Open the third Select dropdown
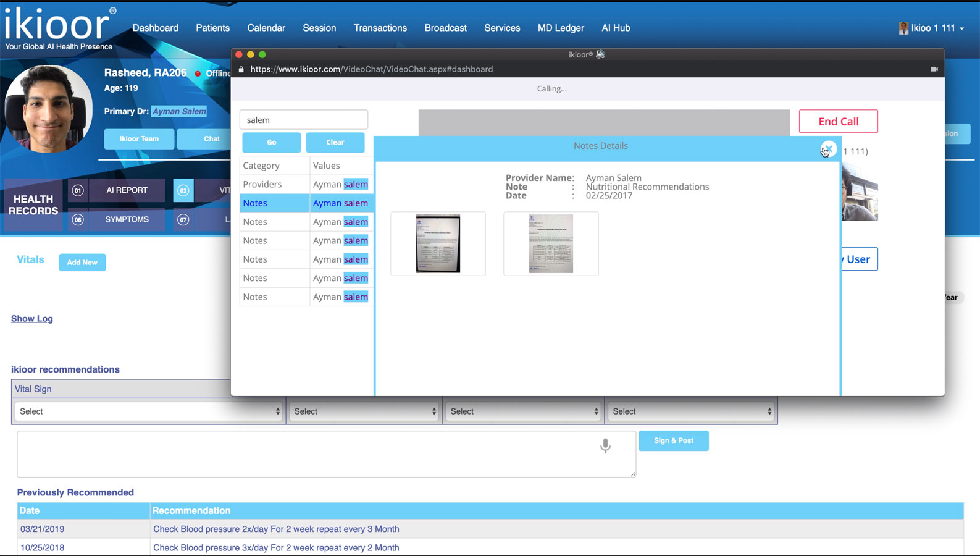The width and height of the screenshot is (980, 556). [x=524, y=411]
